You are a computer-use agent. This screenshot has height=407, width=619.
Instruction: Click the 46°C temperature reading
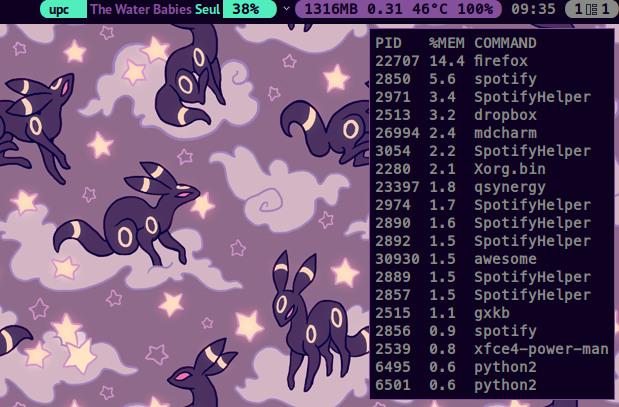430,9
